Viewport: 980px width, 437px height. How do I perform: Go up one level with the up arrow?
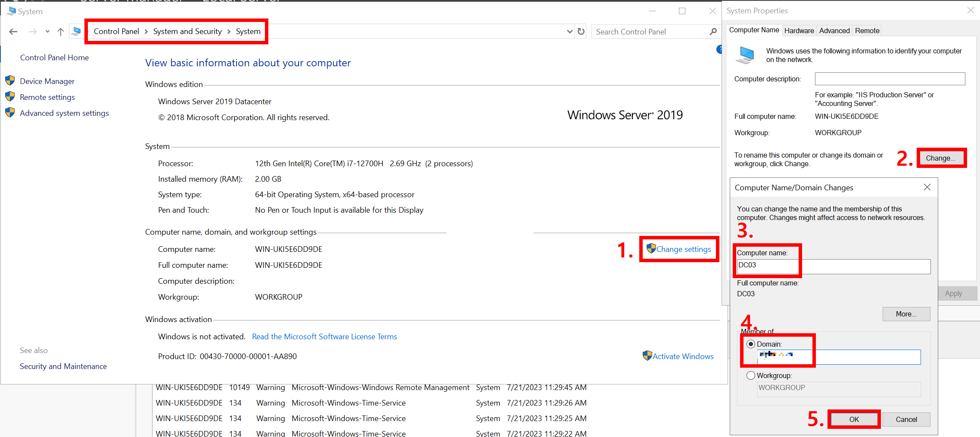(x=61, y=31)
